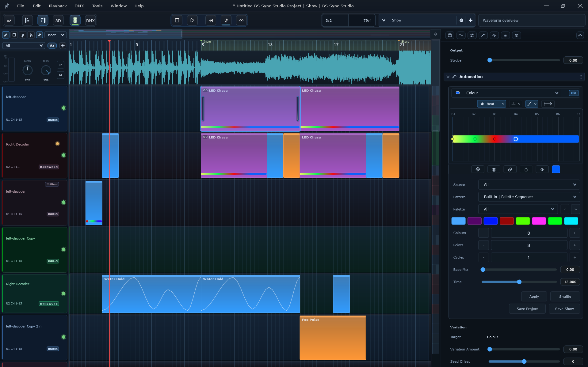Screen dimensions: 588x367
Task: Open the DMX menu
Action: coord(79,6)
